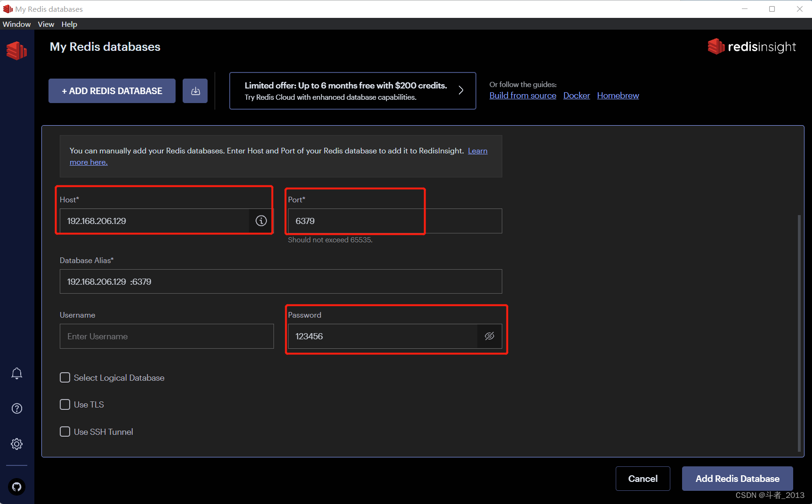Enable the Use SSH Tunnel checkbox
812x504 pixels.
coord(65,432)
